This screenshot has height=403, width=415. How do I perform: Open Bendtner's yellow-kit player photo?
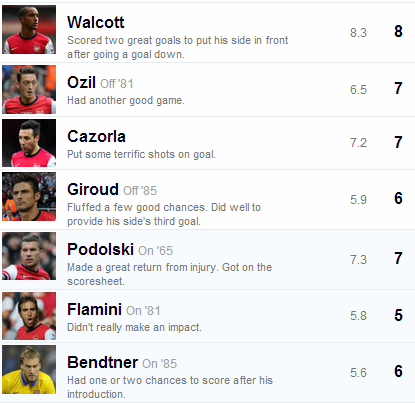[29, 369]
